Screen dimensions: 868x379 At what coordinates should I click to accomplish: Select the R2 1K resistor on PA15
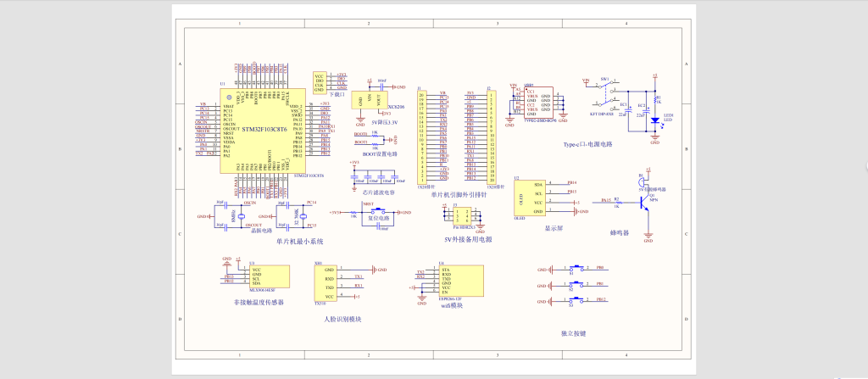click(x=617, y=203)
